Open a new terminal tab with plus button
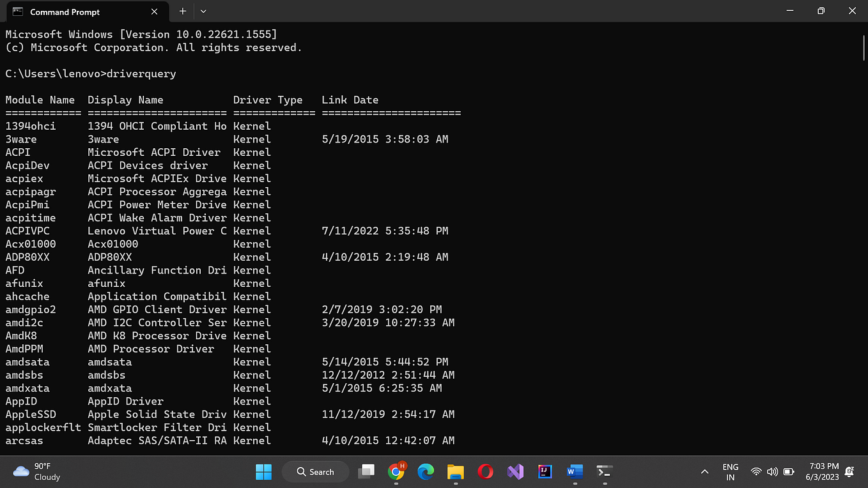Screen dimensions: 868x488 coord(182,11)
